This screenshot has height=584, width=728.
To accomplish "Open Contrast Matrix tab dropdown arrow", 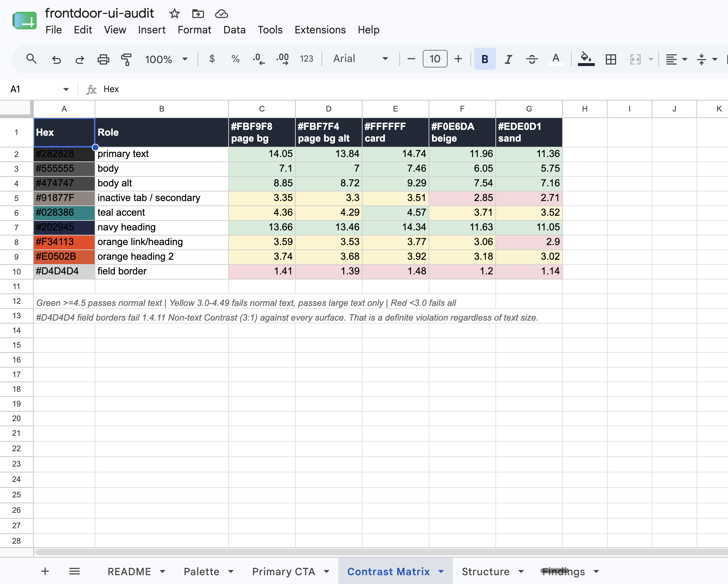I will [x=441, y=572].
